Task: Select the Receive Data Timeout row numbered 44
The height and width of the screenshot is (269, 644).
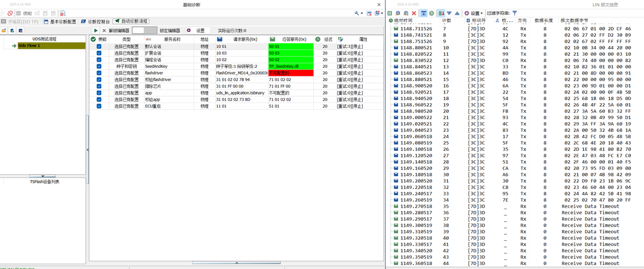Action: tap(515, 263)
